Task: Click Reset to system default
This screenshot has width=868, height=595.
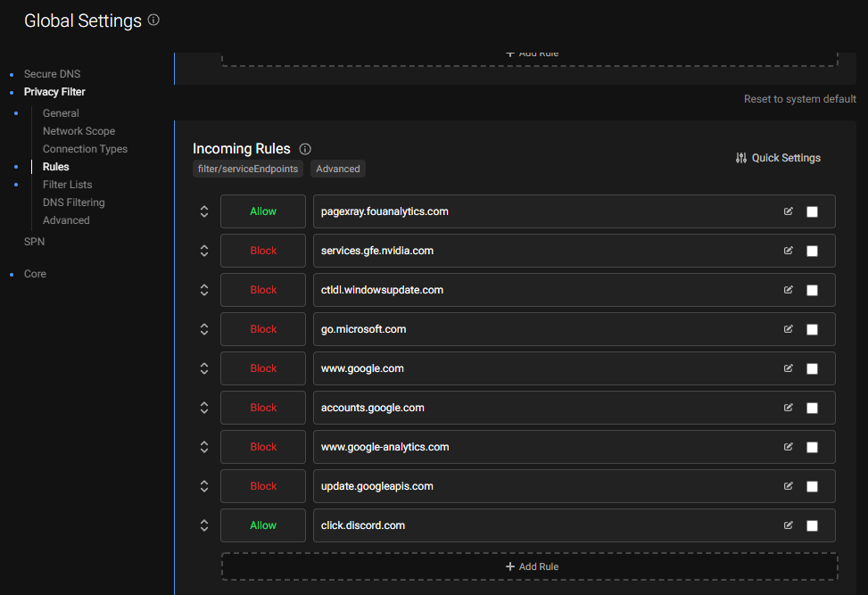Action: (x=799, y=98)
